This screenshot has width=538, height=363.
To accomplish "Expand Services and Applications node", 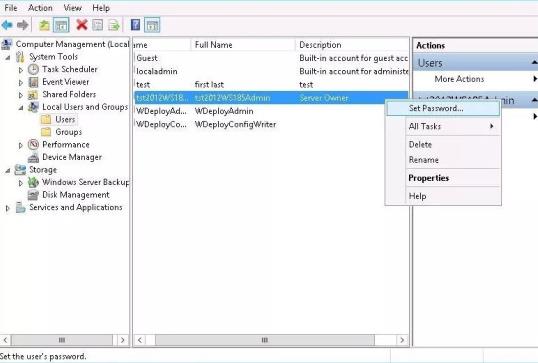I will point(8,208).
